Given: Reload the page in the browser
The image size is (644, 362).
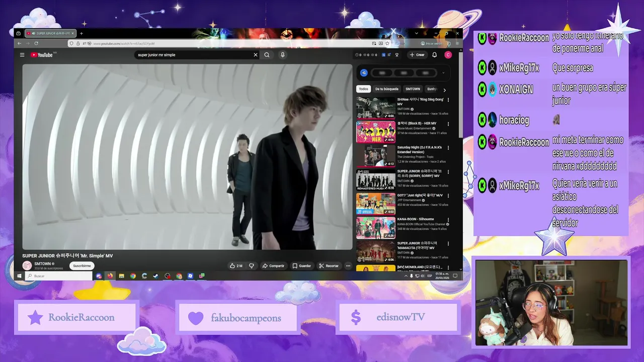Looking at the screenshot, I should 36,44.
